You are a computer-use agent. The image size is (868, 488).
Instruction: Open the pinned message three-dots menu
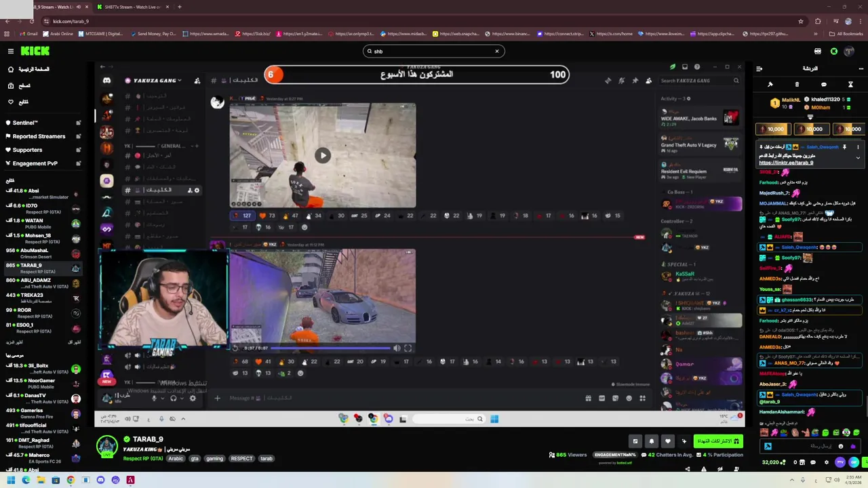[858, 147]
